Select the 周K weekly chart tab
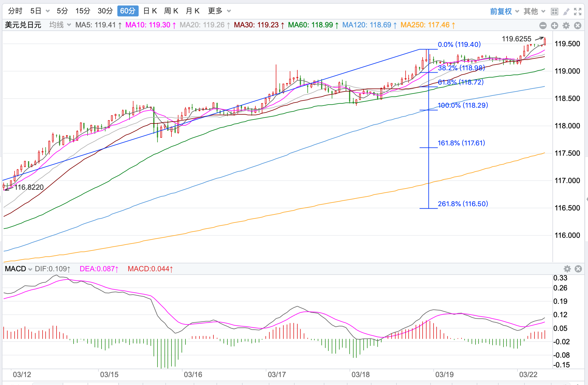 pos(171,11)
